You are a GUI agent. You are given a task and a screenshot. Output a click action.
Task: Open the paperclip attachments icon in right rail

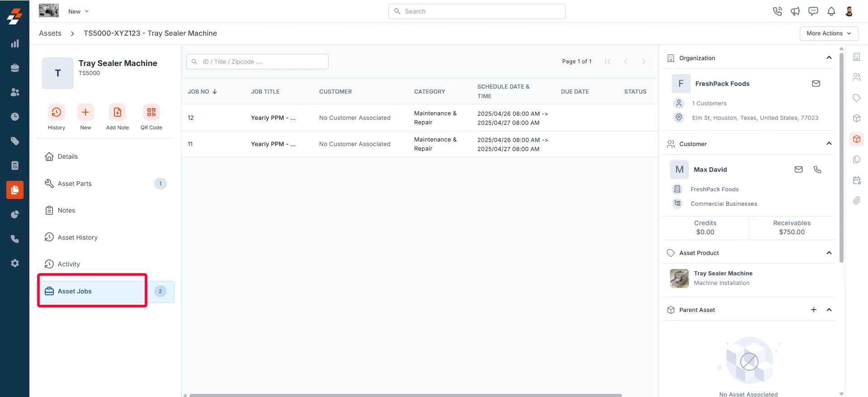click(857, 201)
